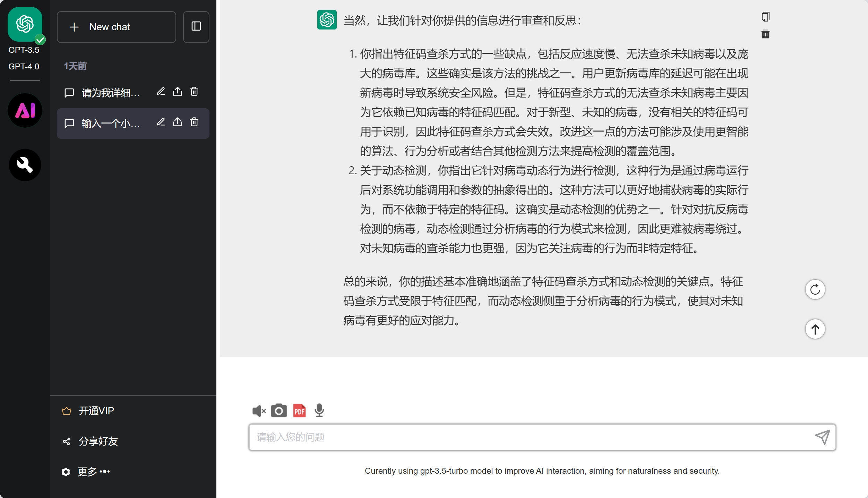Click the regenerate response circular arrow
Image resolution: width=868 pixels, height=498 pixels.
click(x=815, y=289)
